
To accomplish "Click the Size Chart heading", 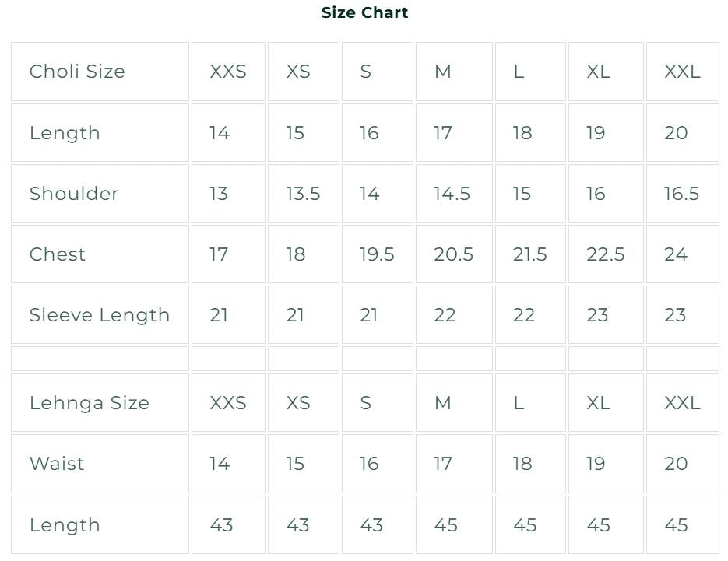I will click(x=364, y=12).
